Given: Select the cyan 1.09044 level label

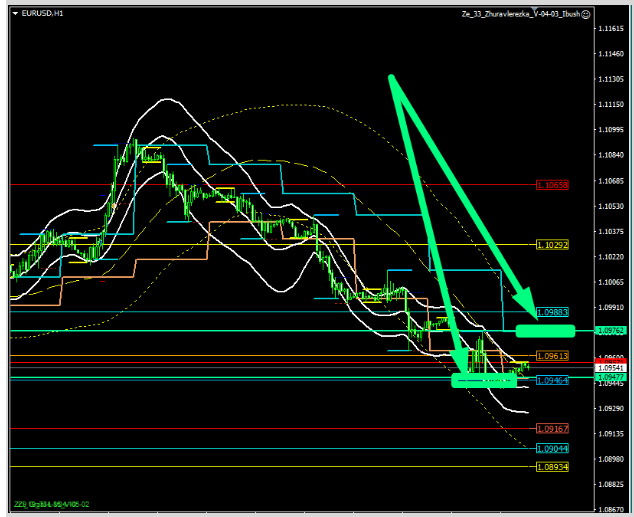Looking at the screenshot, I should (x=552, y=448).
